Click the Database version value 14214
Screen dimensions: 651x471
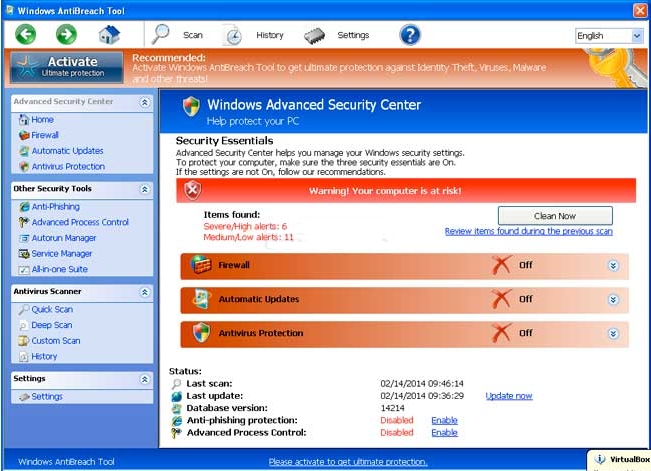392,408
